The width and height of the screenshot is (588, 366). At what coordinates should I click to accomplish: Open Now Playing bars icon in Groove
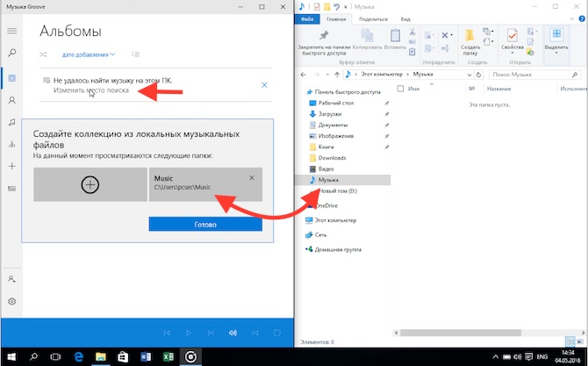12,144
